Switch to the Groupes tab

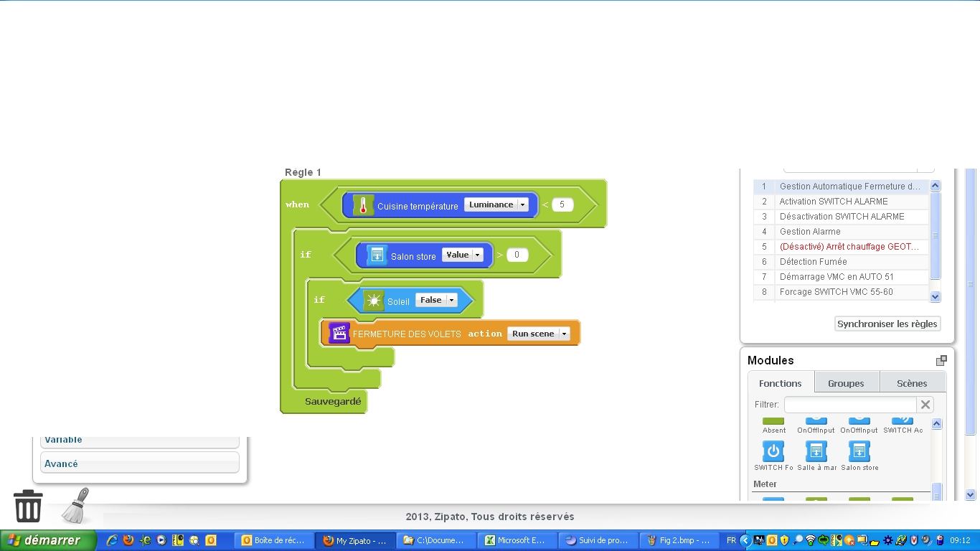pyautogui.click(x=846, y=383)
